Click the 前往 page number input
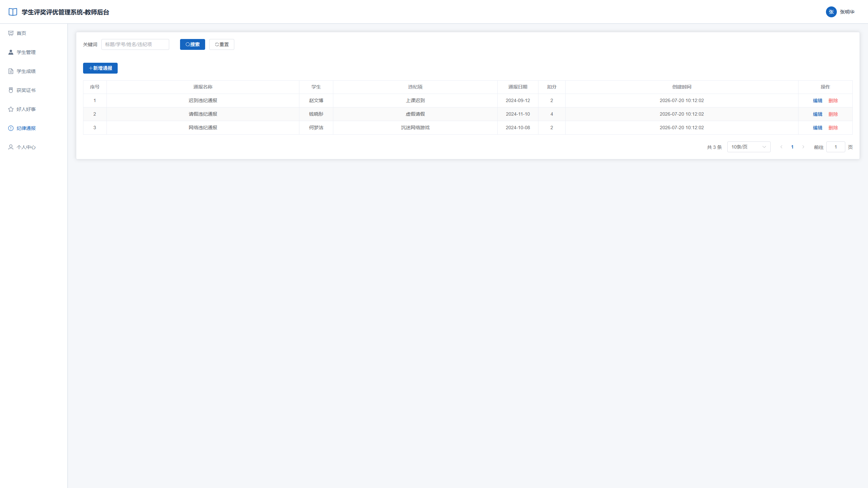Image resolution: width=868 pixels, height=488 pixels. (x=835, y=147)
